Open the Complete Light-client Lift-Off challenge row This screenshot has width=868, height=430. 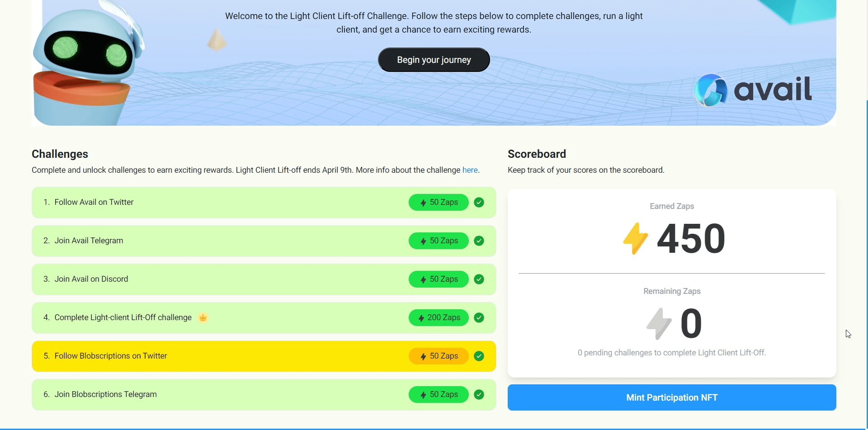[x=123, y=317]
